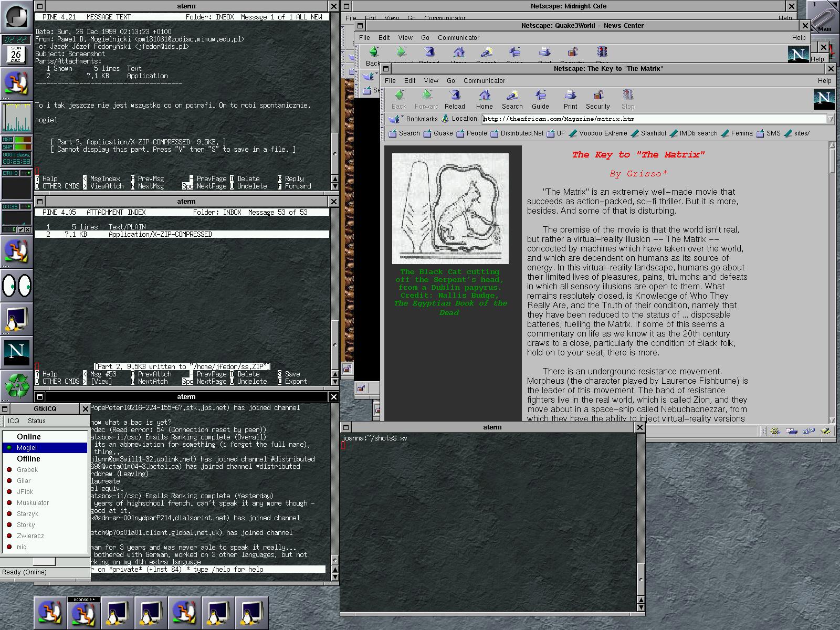Open the Status menu in GtkICQ
Viewport: 840px width, 630px height.
tap(37, 421)
